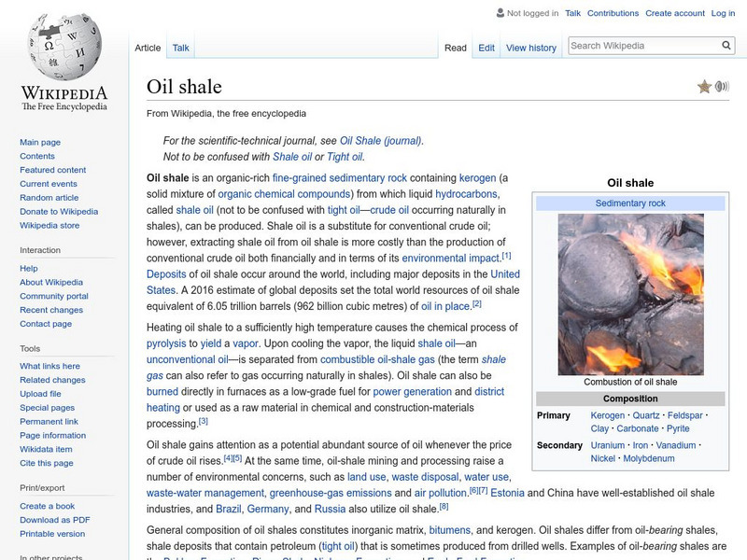The width and height of the screenshot is (747, 560).
Task: Open the Edit tab
Action: point(486,48)
